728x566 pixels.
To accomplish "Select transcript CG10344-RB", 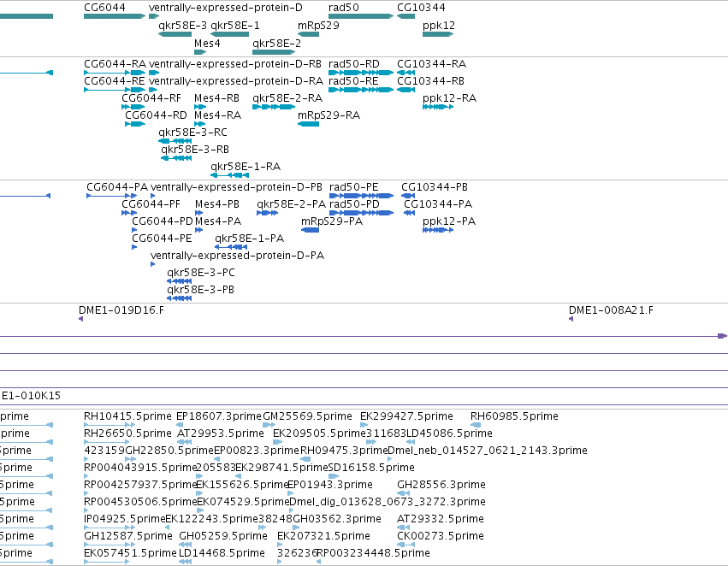I will [431, 81].
